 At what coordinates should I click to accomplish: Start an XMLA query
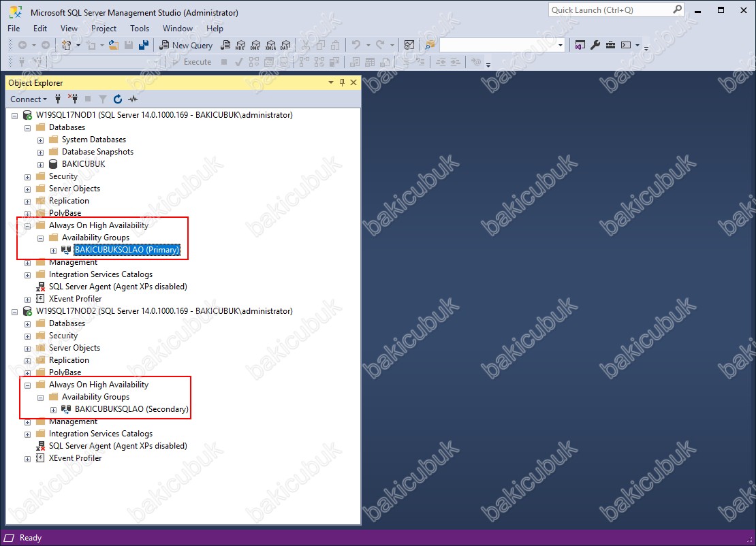(x=271, y=46)
